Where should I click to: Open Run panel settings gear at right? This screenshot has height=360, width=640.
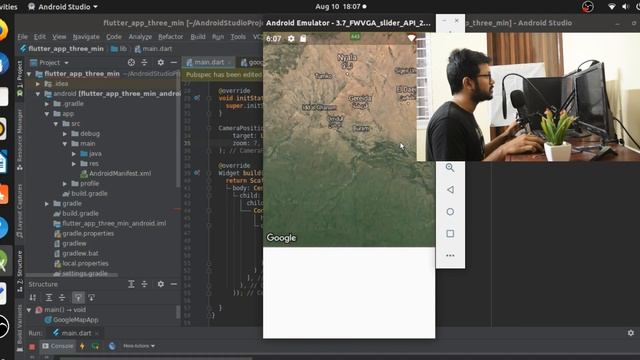[631, 333]
